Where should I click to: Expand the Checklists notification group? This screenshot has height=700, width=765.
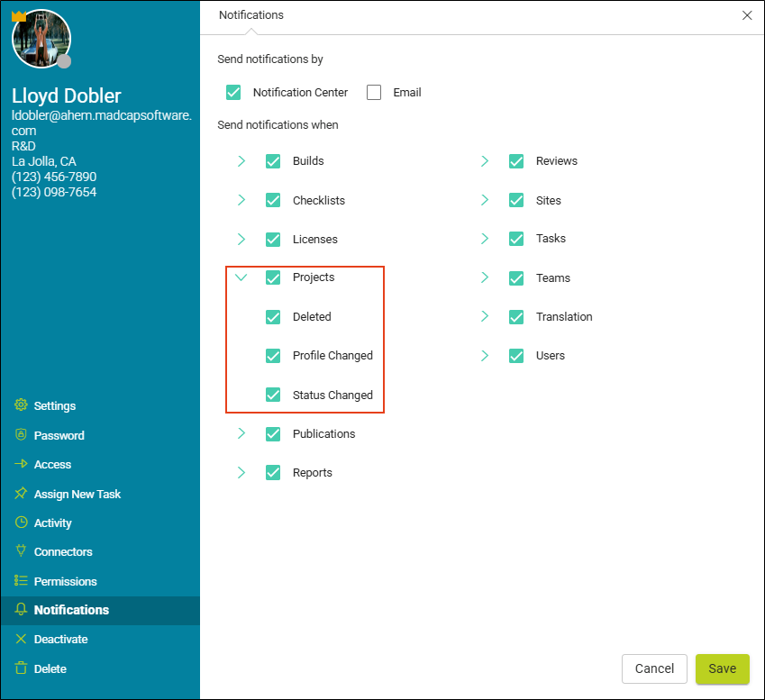coord(241,200)
